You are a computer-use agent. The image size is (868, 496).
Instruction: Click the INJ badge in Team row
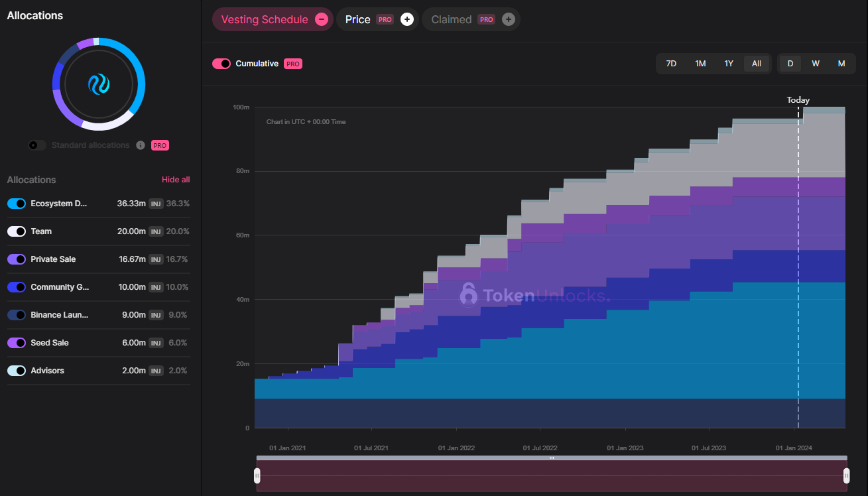pos(156,231)
